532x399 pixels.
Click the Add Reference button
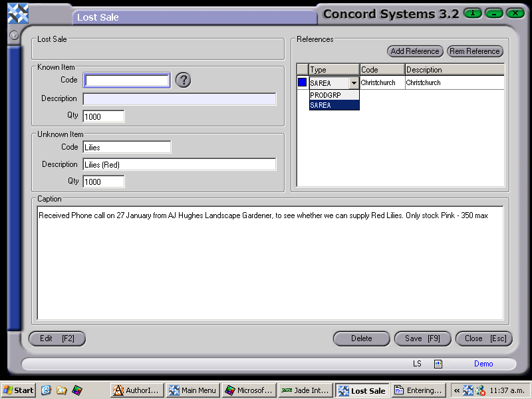click(x=415, y=51)
